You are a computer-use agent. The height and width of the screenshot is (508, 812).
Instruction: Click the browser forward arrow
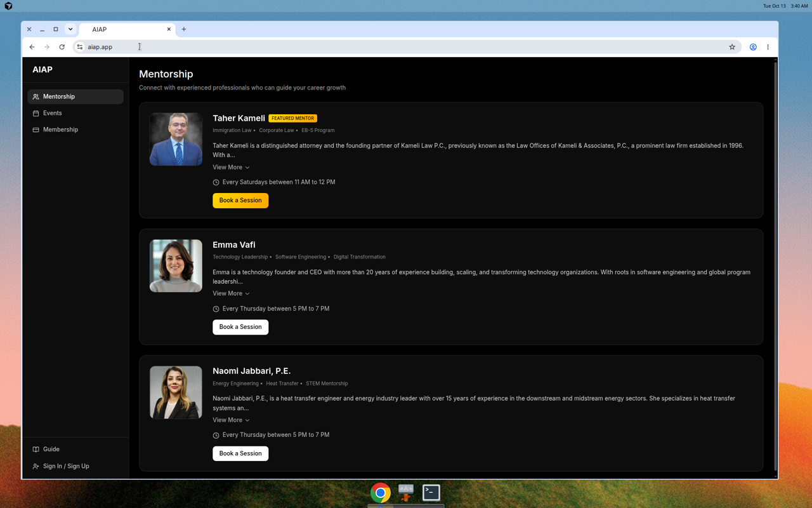click(x=47, y=47)
